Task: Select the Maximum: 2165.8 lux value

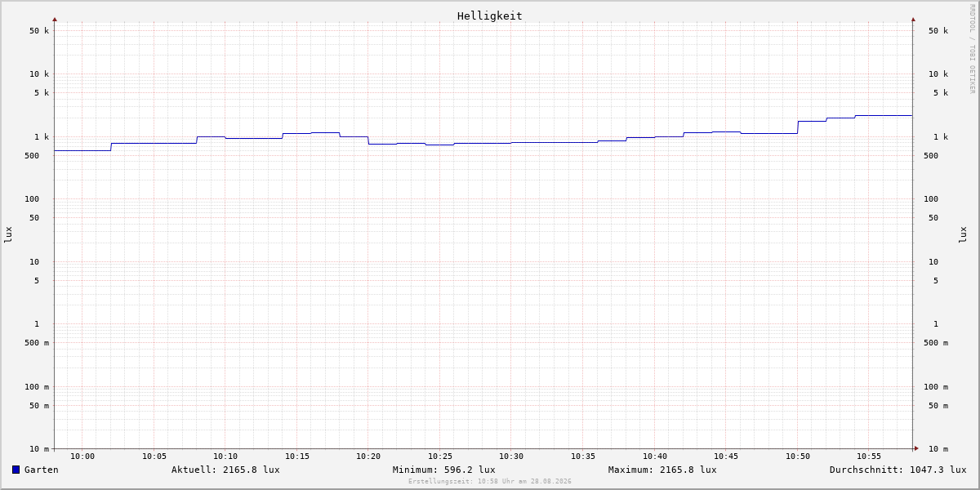Action: click(x=662, y=470)
